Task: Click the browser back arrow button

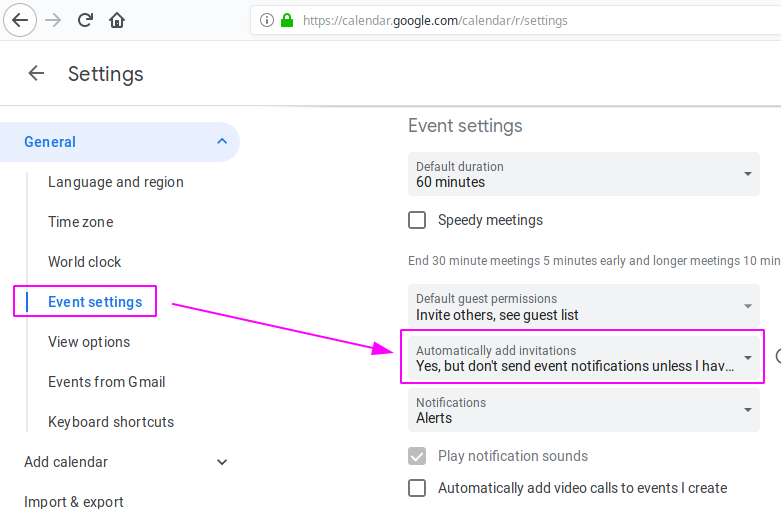Action: [20, 20]
